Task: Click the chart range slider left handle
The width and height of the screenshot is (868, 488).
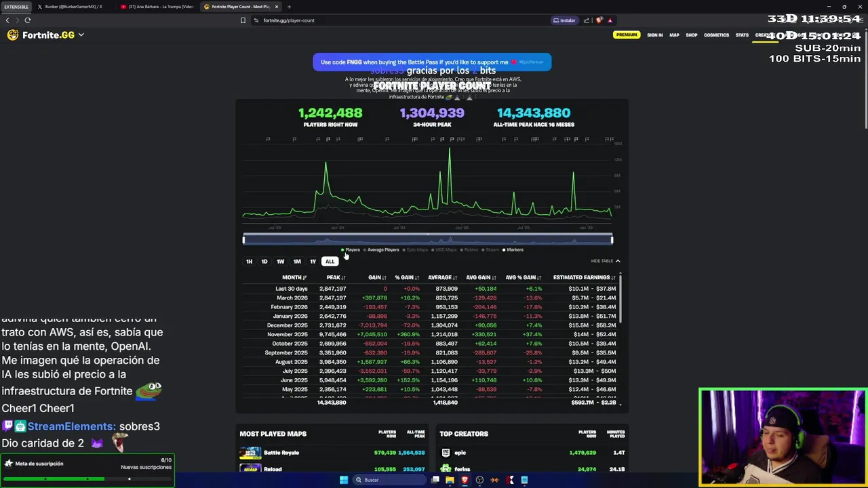Action: click(x=244, y=239)
